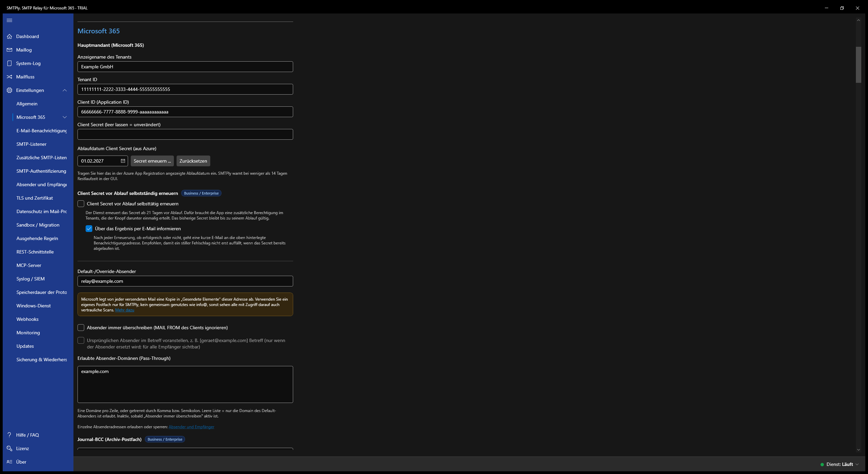Click the Client ID (Application ID) field
The image size is (868, 474).
tap(185, 112)
